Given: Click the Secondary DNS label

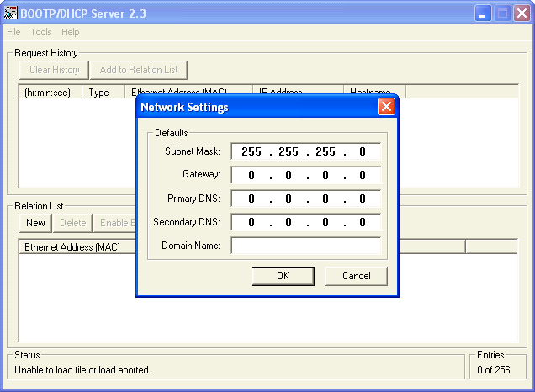Looking at the screenshot, I should (x=187, y=222).
